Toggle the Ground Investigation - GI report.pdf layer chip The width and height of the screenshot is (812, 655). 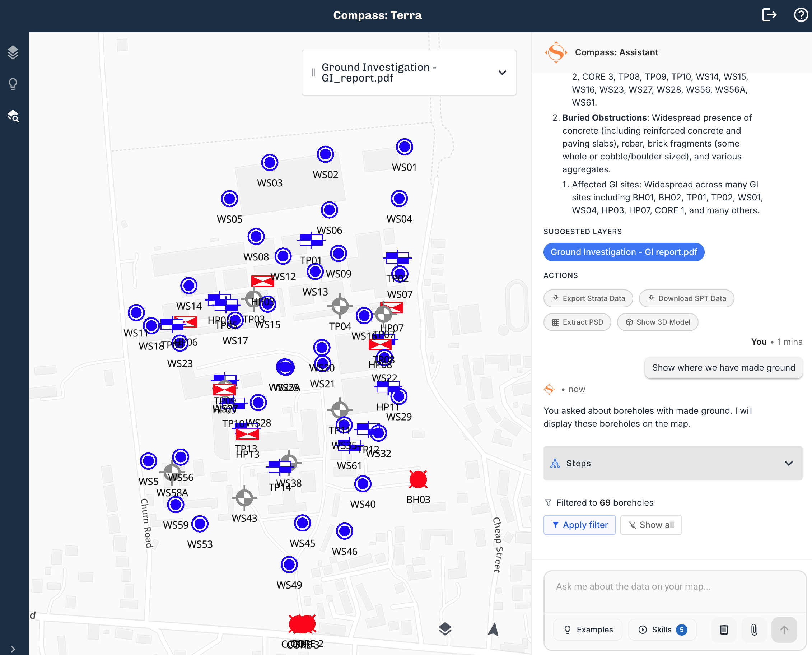[624, 252]
